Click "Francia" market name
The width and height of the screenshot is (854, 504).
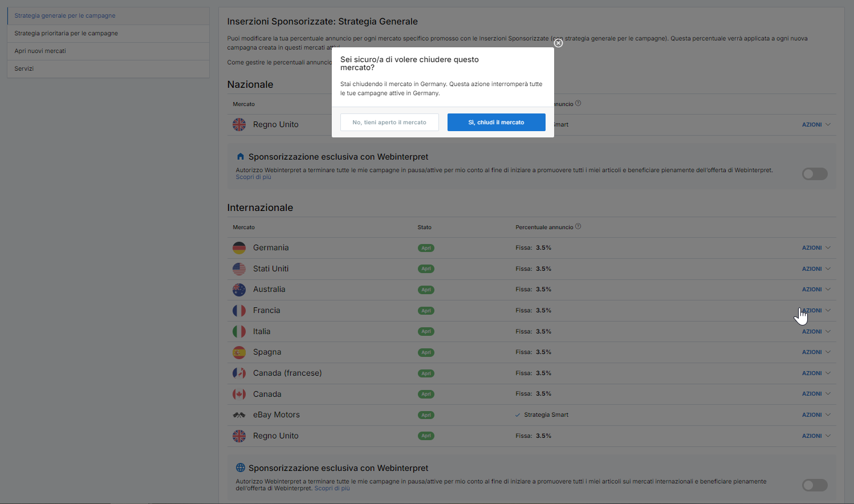tap(267, 311)
